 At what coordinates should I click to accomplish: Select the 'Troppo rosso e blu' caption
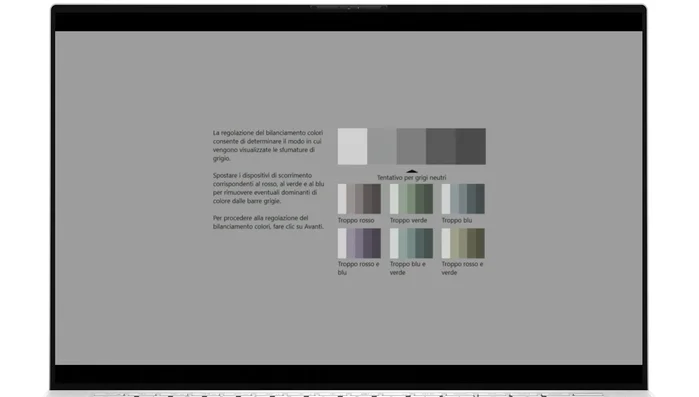click(358, 268)
